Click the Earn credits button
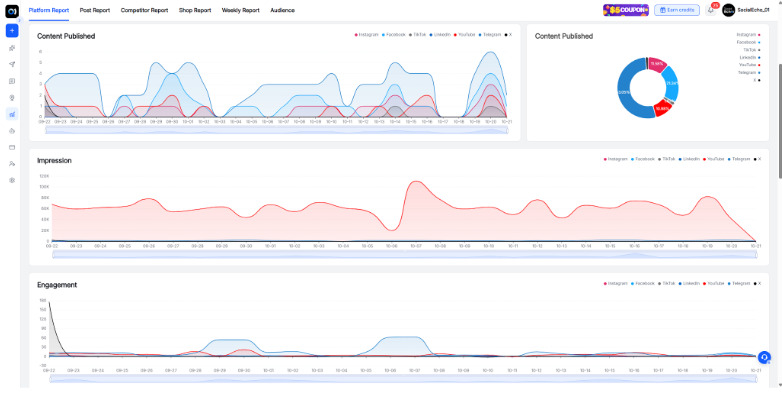Screen dimensions: 782x393 [677, 10]
